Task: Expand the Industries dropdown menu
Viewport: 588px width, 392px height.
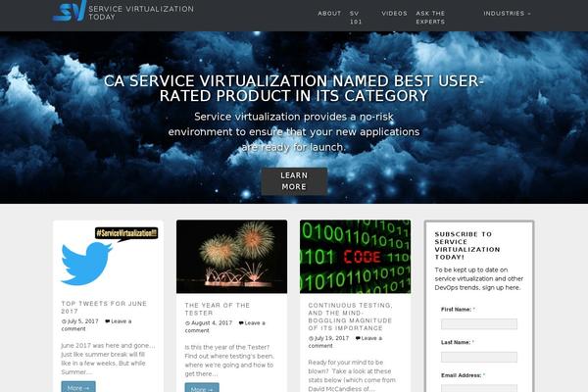Action: (507, 13)
